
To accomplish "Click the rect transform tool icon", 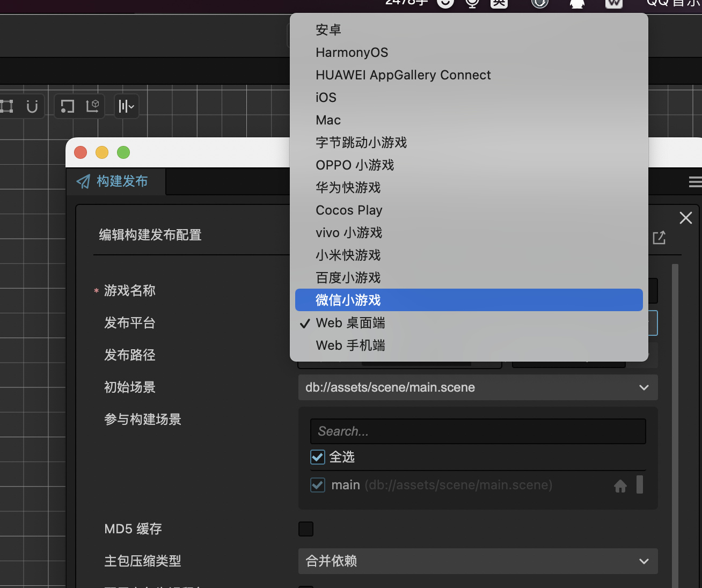I will point(6,106).
